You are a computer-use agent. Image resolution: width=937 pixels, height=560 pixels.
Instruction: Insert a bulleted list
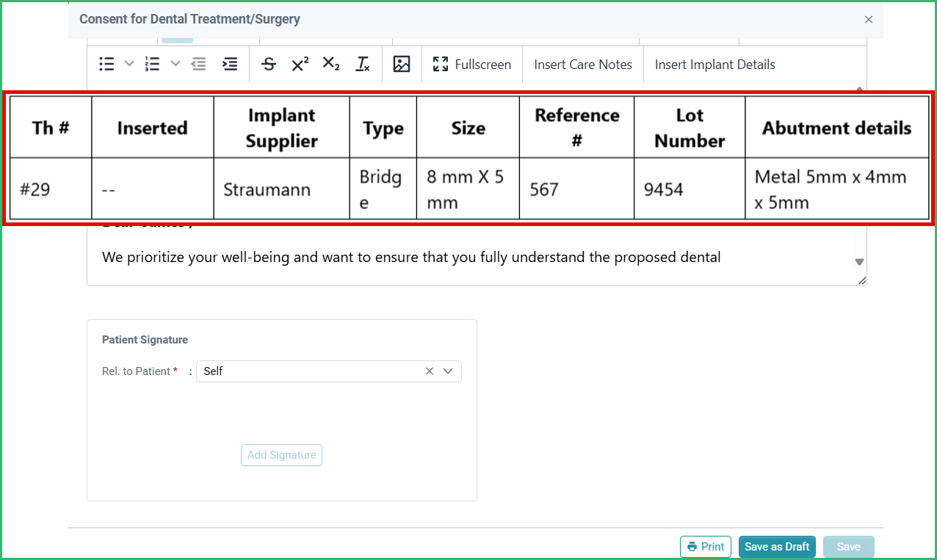106,64
